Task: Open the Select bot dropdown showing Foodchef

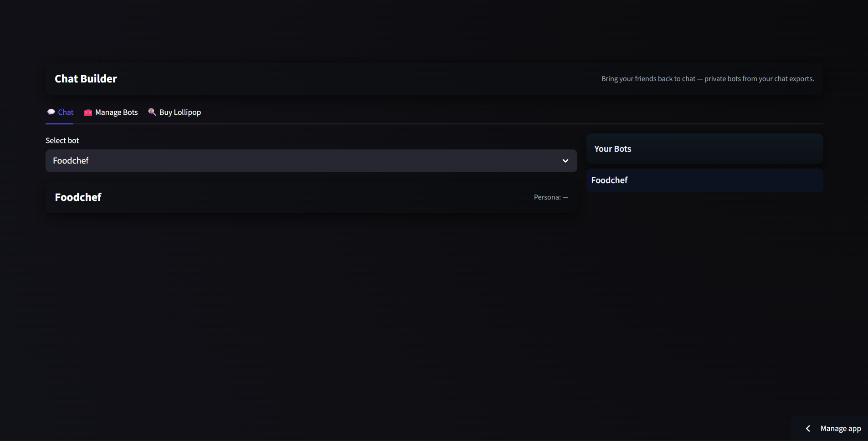Action: click(x=311, y=161)
